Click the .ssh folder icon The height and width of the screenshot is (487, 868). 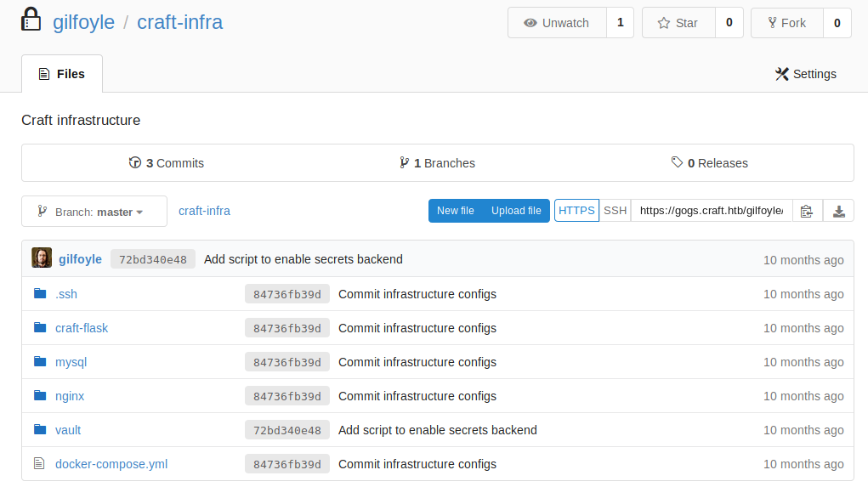(x=39, y=294)
